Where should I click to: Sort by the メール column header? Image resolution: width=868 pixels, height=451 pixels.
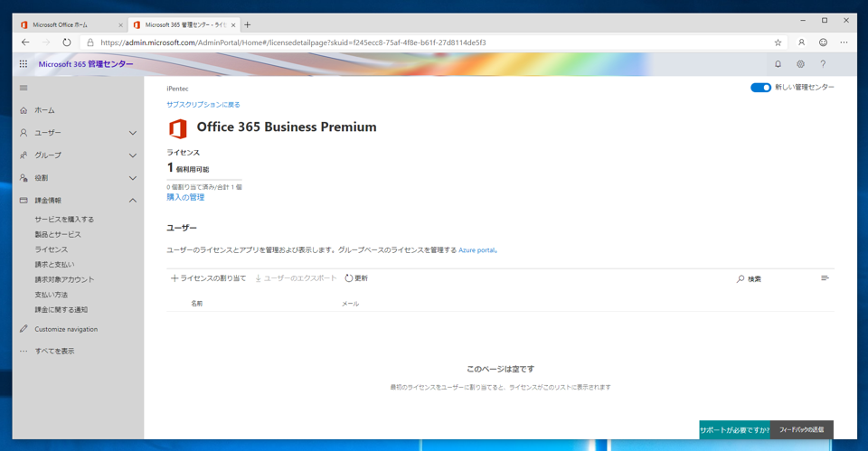350,304
